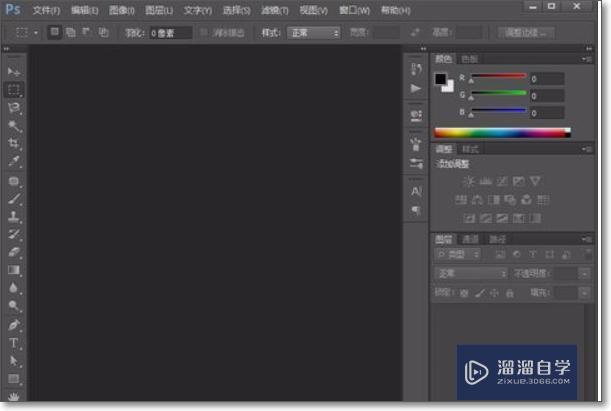The height and width of the screenshot is (411, 611).
Task: Select the Rectangle shape tool
Action: click(x=14, y=379)
